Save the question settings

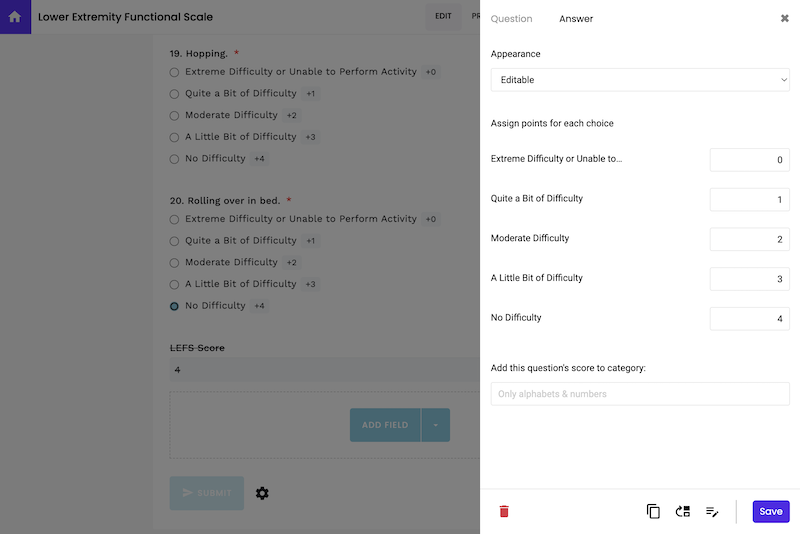point(770,511)
